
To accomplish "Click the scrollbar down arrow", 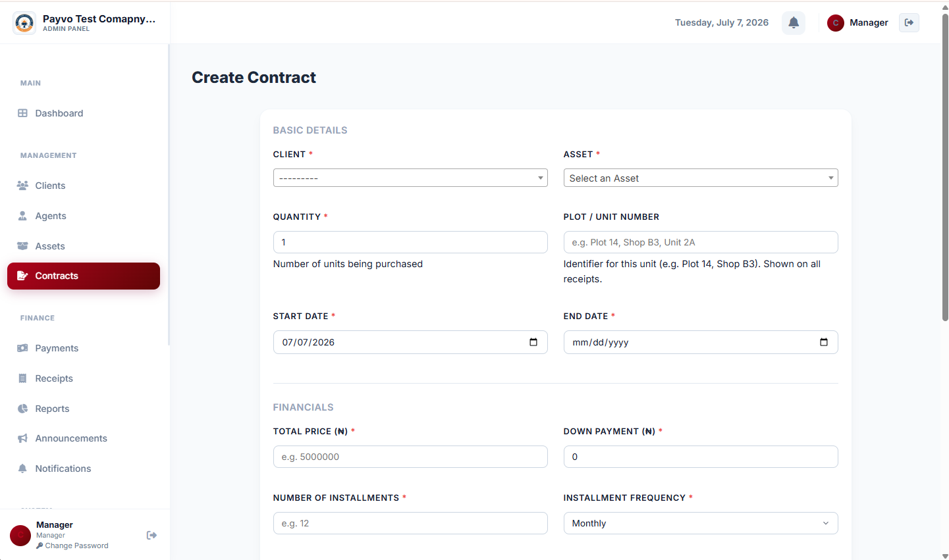I will pyautogui.click(x=945, y=556).
